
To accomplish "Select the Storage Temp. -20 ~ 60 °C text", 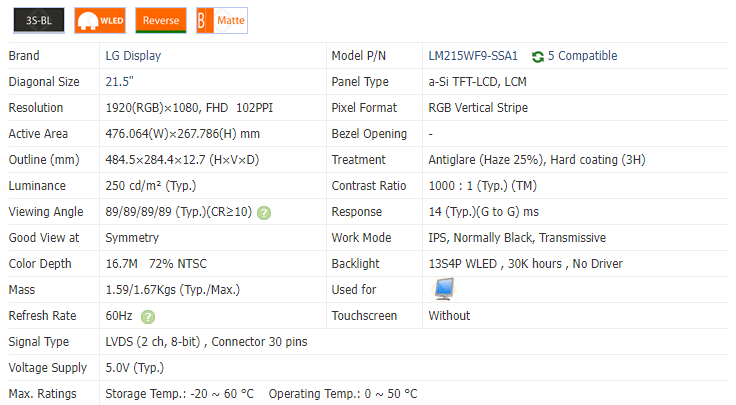I will (x=179, y=394).
